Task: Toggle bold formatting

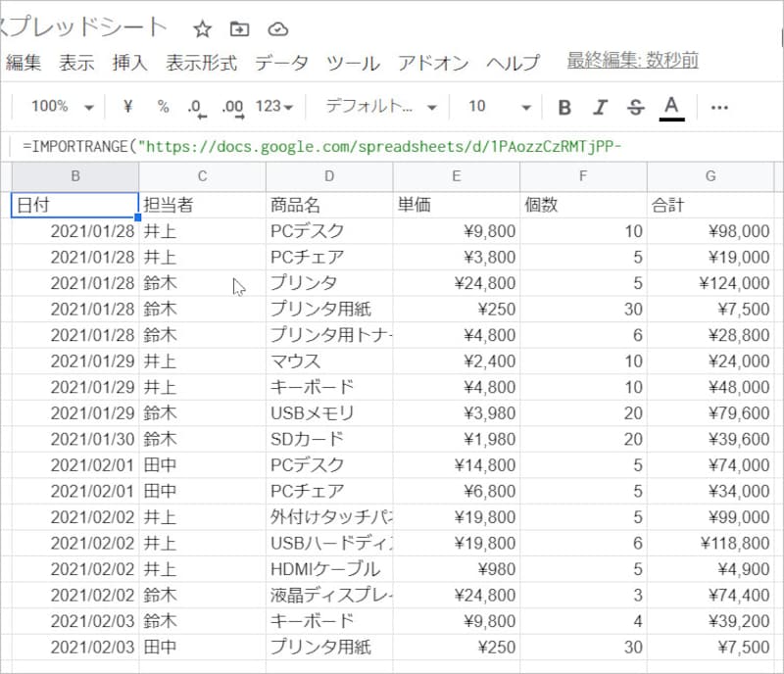Action: tap(563, 107)
